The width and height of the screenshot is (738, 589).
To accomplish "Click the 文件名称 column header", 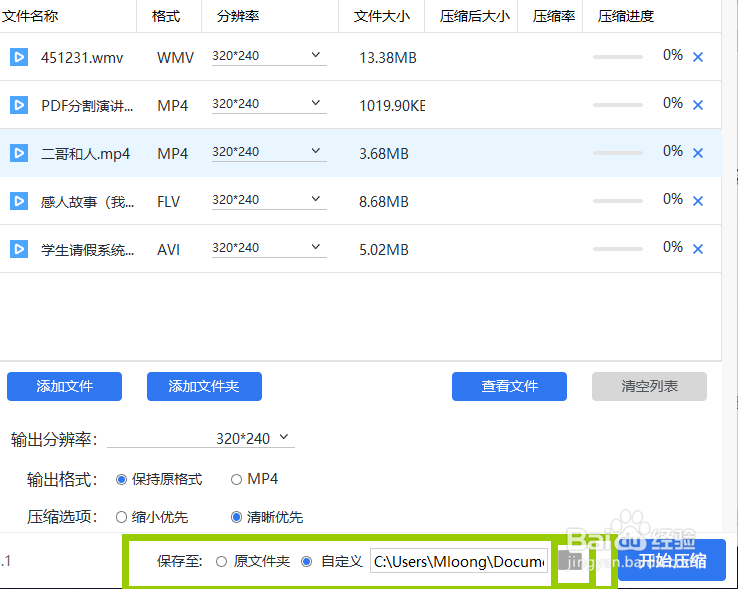I will [x=30, y=16].
